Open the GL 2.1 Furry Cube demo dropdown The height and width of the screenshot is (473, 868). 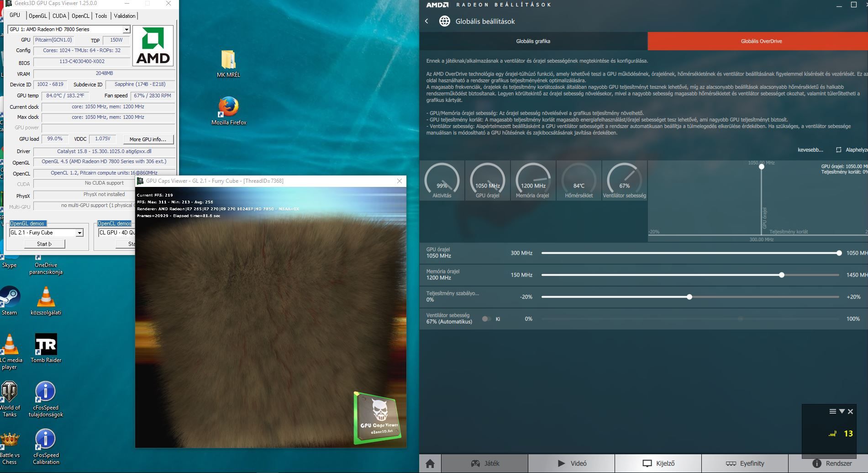point(79,233)
